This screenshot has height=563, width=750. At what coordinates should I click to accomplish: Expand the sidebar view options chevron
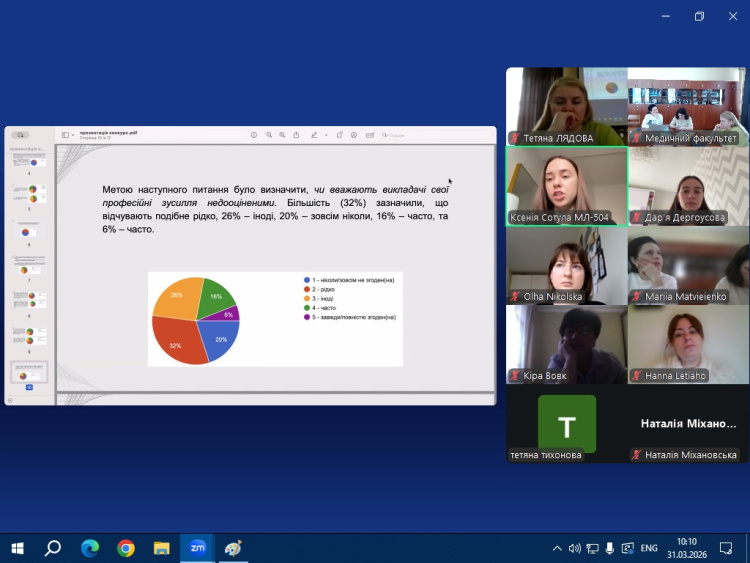pos(72,135)
